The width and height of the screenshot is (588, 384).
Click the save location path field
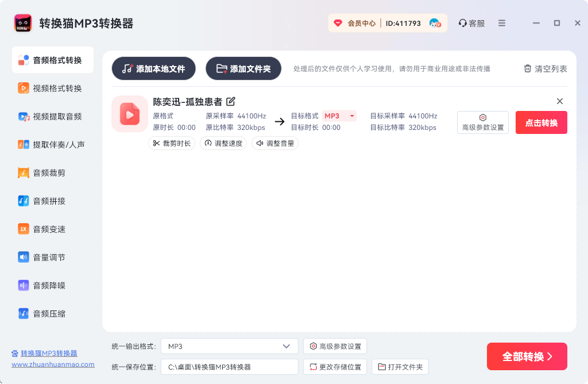pos(229,366)
